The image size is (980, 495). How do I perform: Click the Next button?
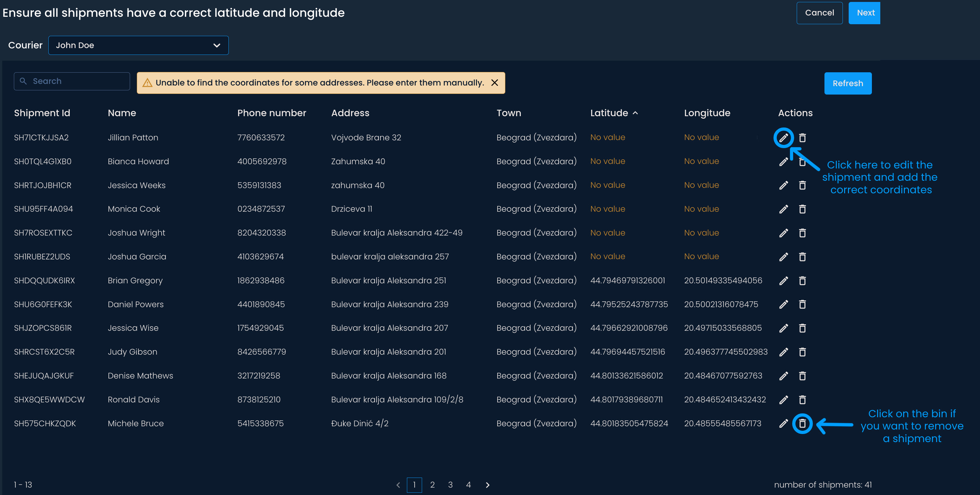(865, 13)
